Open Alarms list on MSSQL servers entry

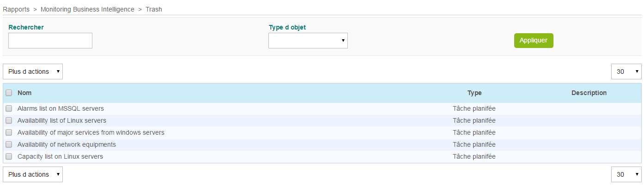pos(61,109)
